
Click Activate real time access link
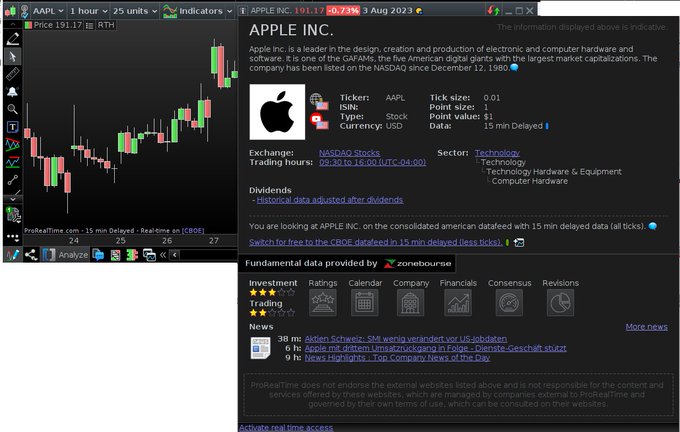point(286,428)
